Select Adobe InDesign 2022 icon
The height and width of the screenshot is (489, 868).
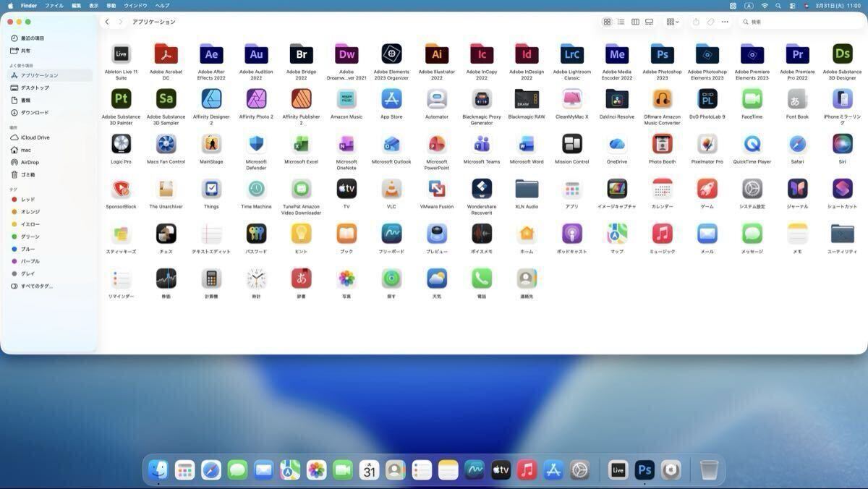tap(527, 54)
